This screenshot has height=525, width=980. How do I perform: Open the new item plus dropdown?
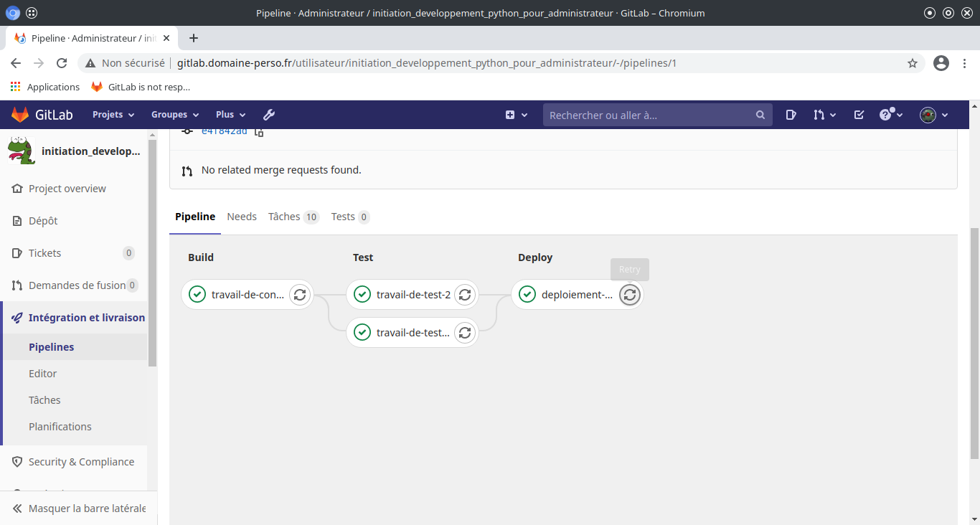[517, 115]
